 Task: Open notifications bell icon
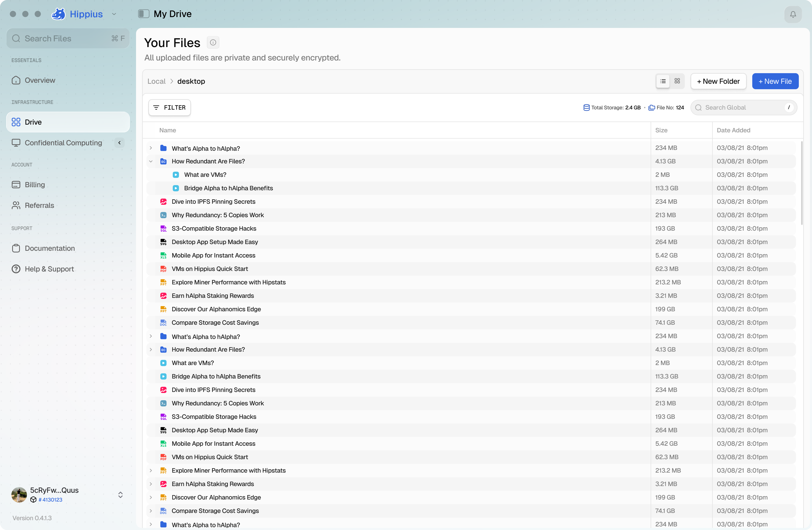pos(793,14)
